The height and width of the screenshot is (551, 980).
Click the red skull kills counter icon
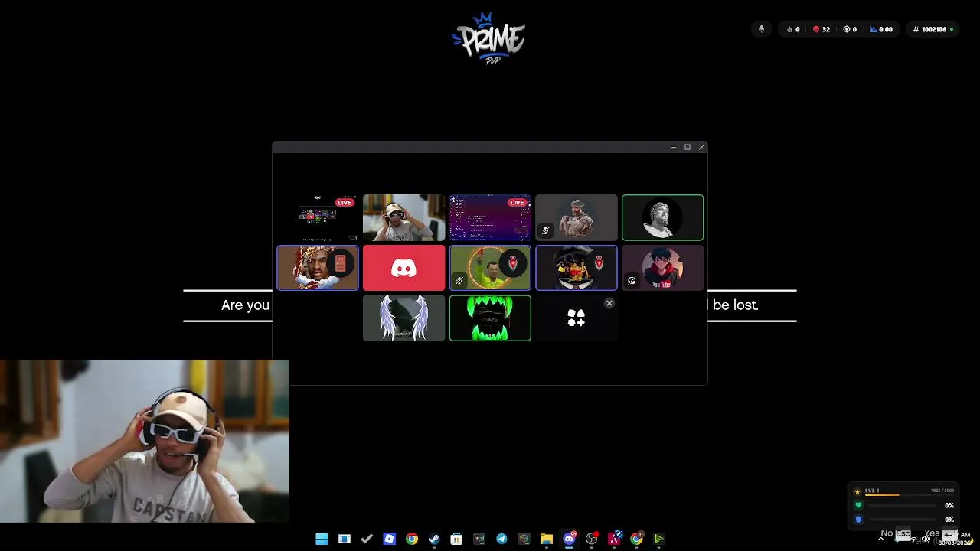coord(816,29)
